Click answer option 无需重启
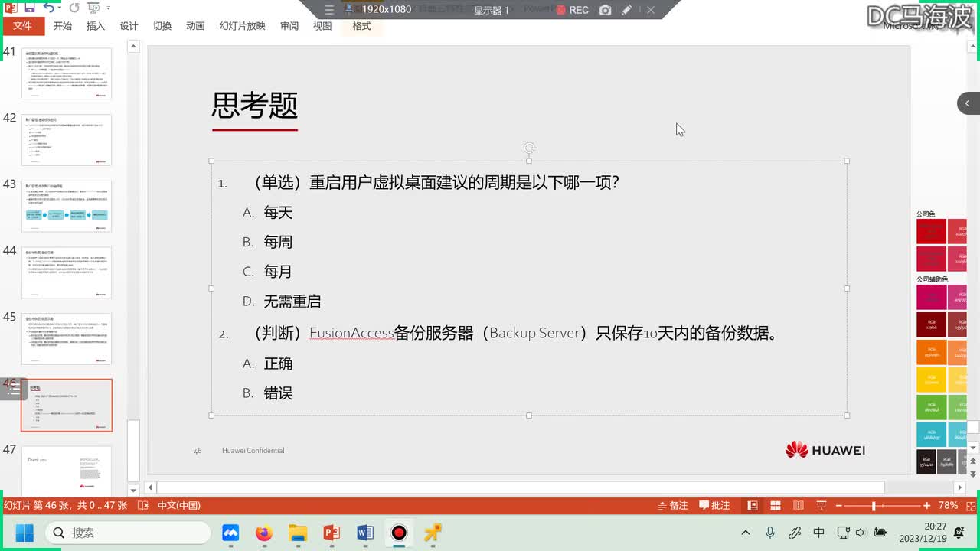 292,302
